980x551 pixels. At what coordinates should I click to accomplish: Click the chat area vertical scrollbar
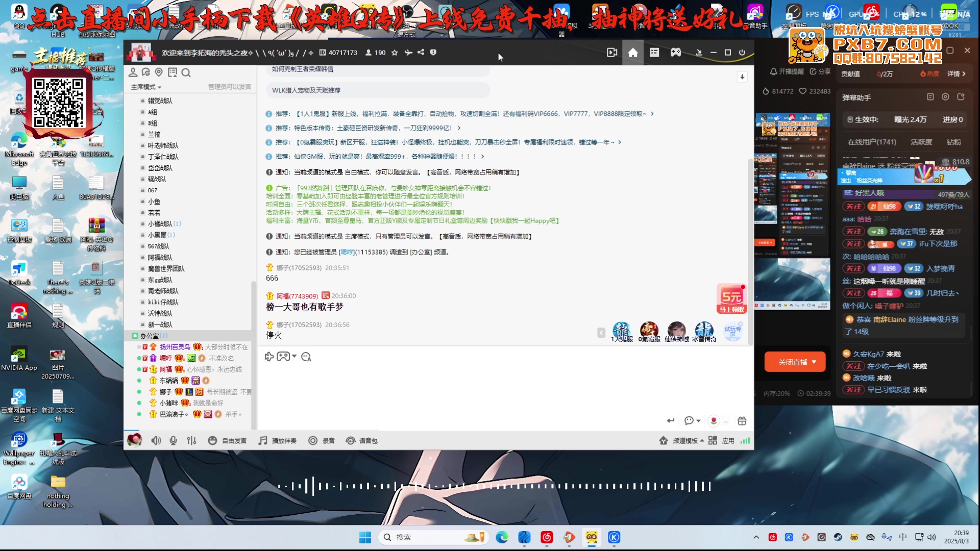pyautogui.click(x=750, y=251)
